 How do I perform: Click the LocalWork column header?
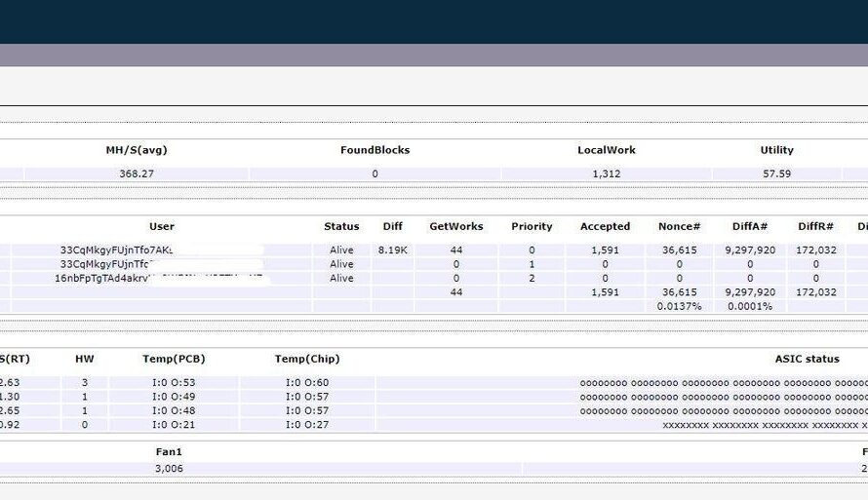point(606,150)
